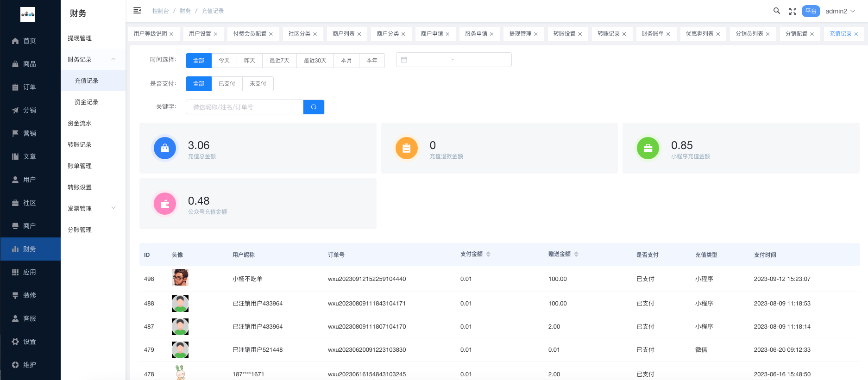Open 设置 settings in the sidebar
868x380 pixels.
click(30, 342)
